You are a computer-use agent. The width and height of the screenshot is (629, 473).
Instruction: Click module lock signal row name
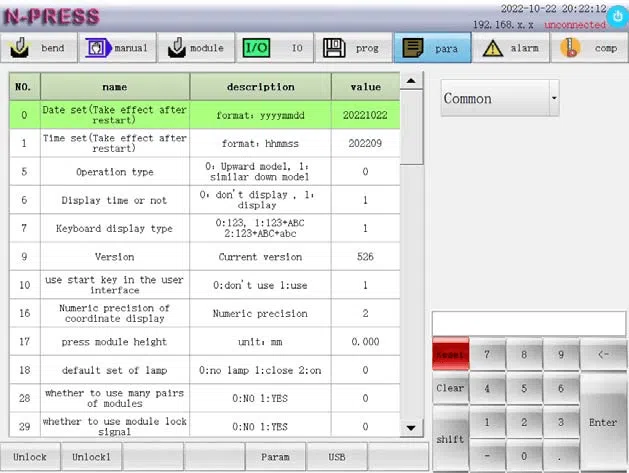click(x=115, y=426)
